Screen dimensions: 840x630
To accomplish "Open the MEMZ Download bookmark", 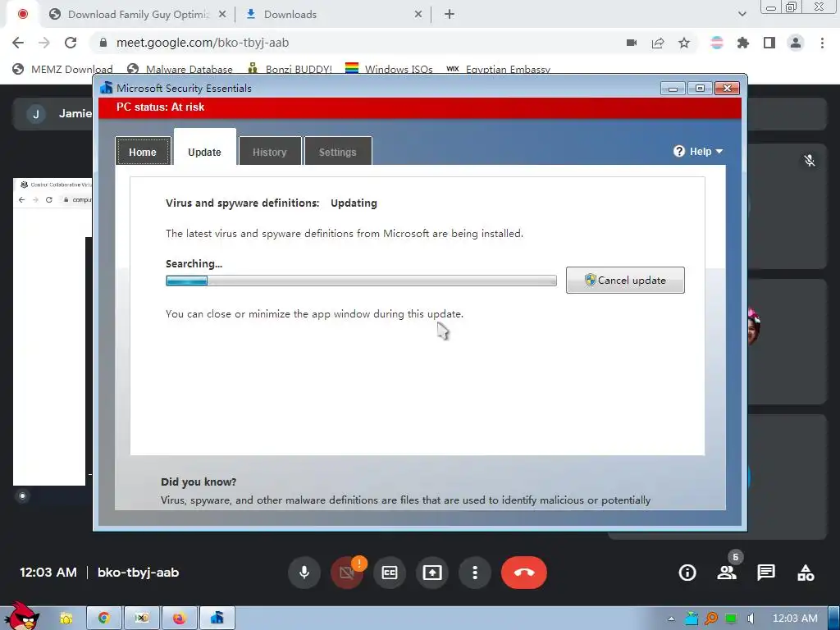I will pyautogui.click(x=62, y=69).
